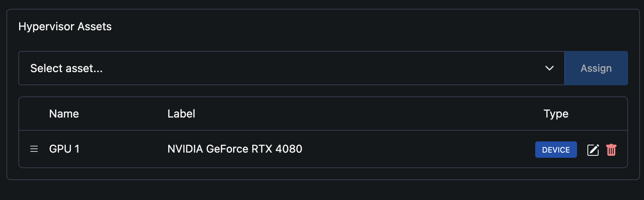Remove the NVIDIA GeForce RTX 4080 asset via trash icon

click(611, 150)
